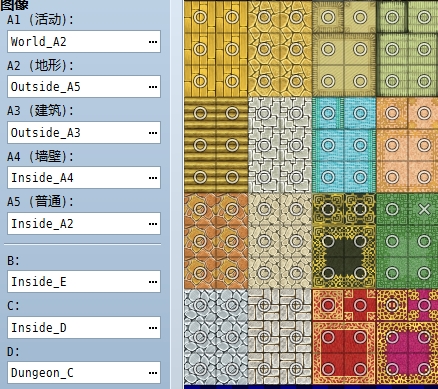The width and height of the screenshot is (438, 389).
Task: Toggle top-right passage circle on yellow cobblestone tile
Action: tap(296, 17)
